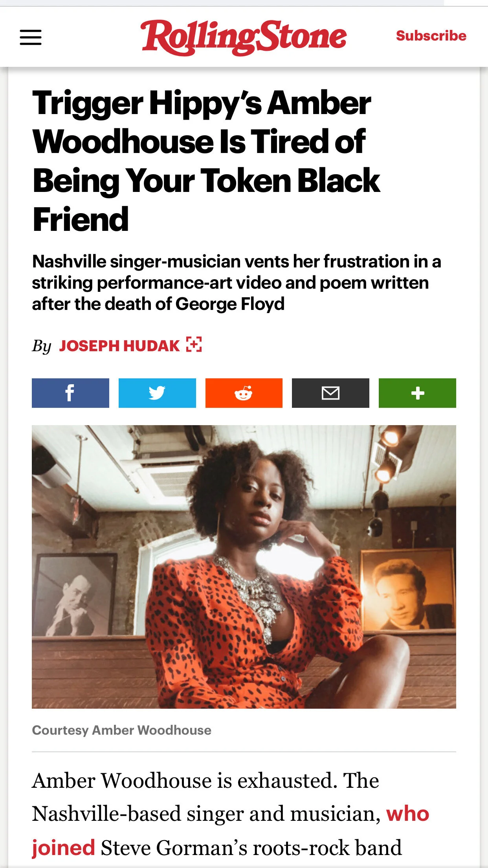Click the top browser progress bar
This screenshot has height=868, width=488.
coord(222,3)
